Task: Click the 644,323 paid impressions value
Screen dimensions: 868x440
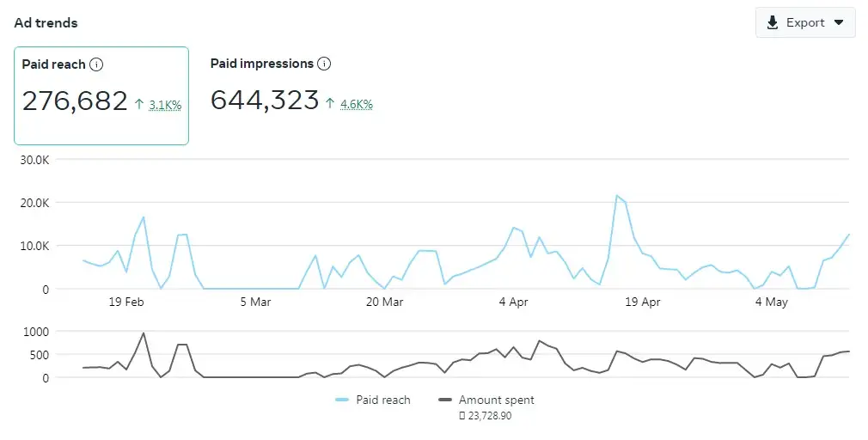Action: tap(265, 101)
